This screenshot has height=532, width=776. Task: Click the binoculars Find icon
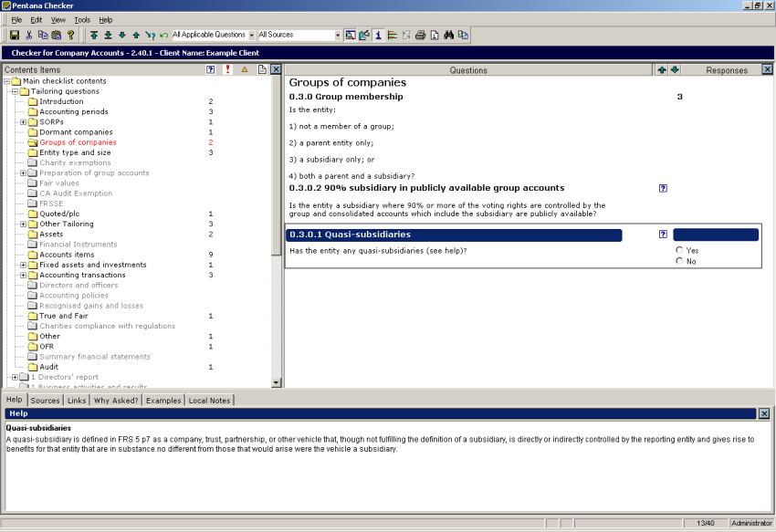pyautogui.click(x=448, y=36)
